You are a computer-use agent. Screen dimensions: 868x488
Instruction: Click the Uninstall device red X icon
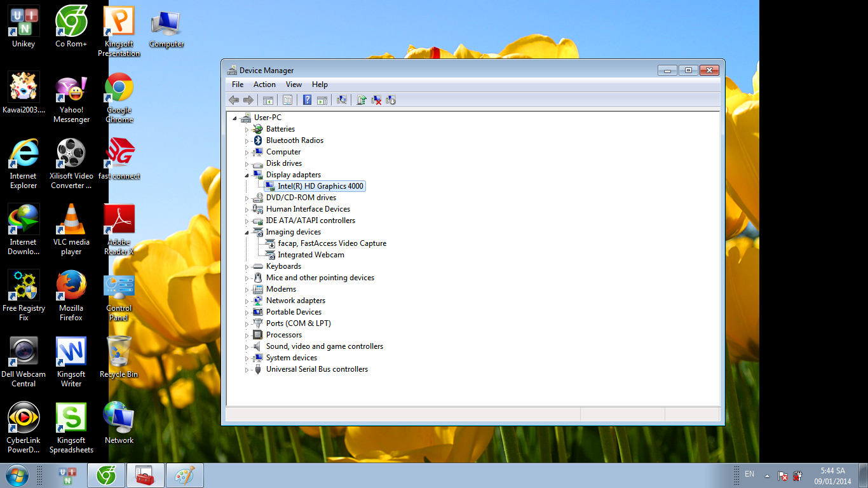[376, 100]
